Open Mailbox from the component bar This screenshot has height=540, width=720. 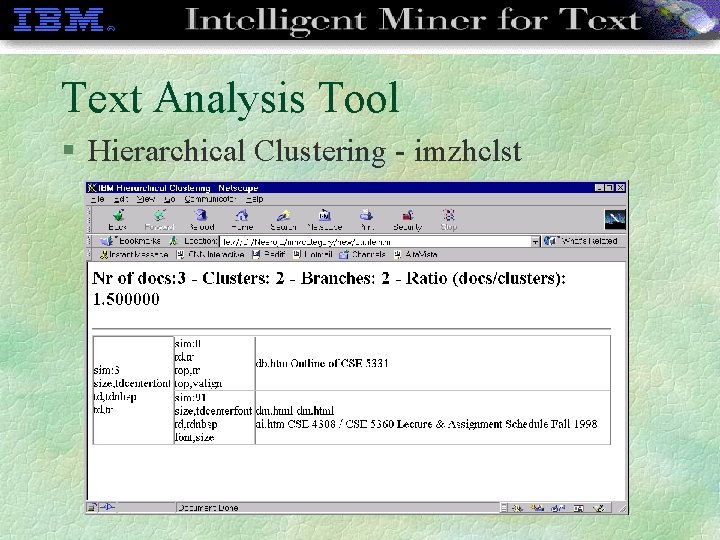tap(537, 508)
